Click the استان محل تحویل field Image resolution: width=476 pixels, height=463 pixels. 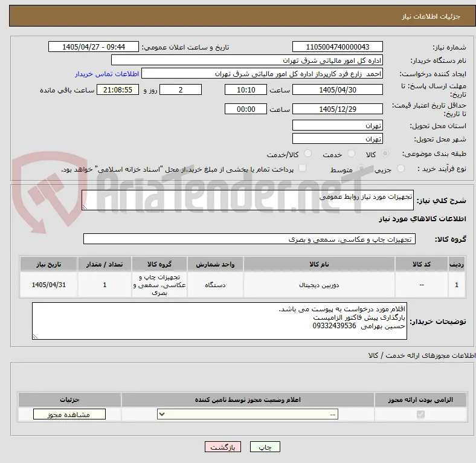(x=337, y=126)
